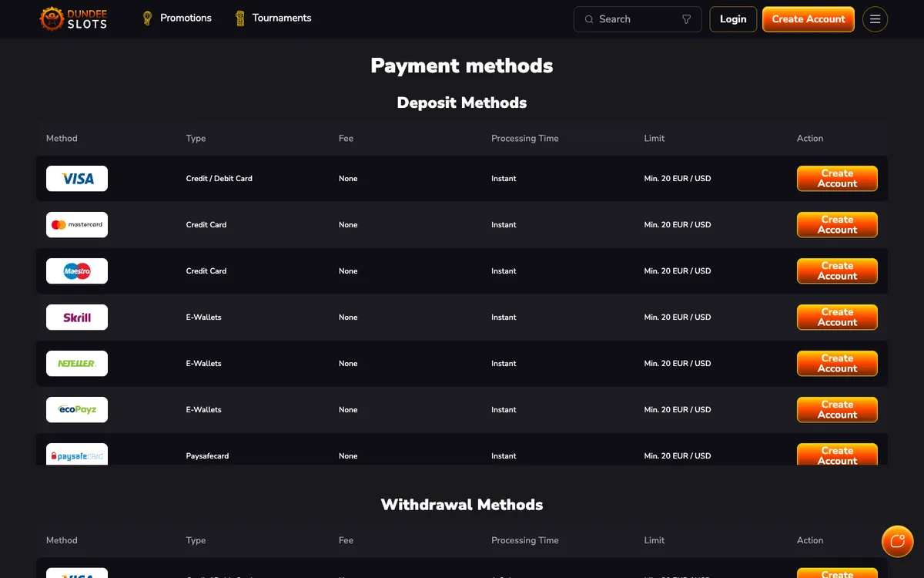Click the Tournaments trophy icon
This screenshot has height=578, width=924.
[239, 18]
